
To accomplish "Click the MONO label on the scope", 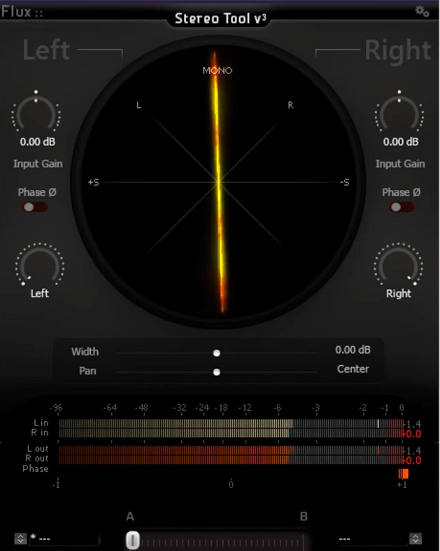I will tap(217, 71).
